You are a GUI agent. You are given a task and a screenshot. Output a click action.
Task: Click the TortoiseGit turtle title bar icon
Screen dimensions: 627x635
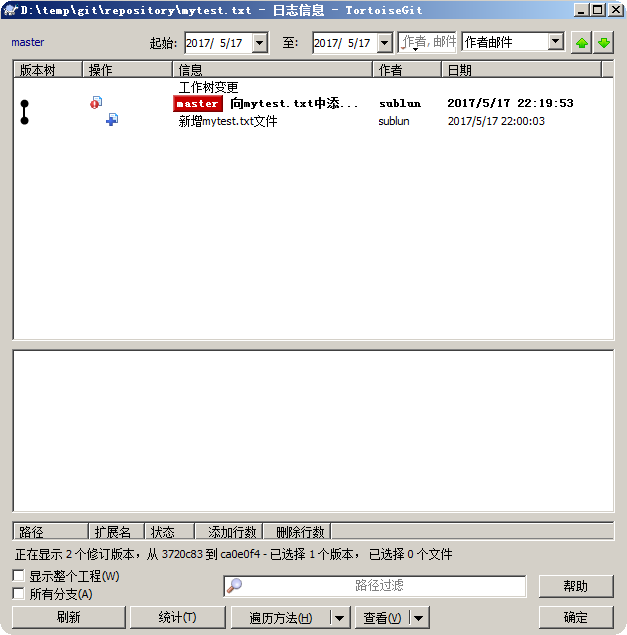(11, 10)
